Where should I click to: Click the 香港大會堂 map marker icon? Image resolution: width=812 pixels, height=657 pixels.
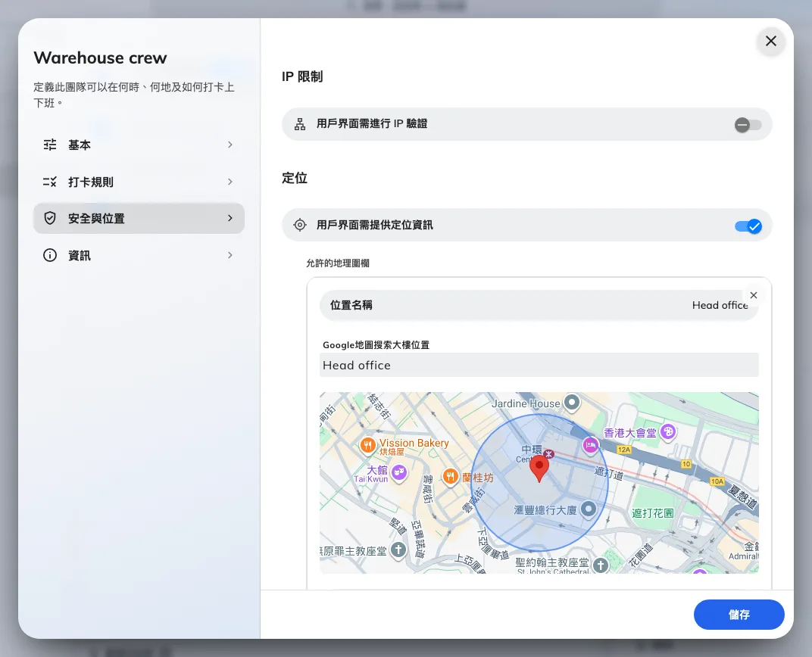coord(669,431)
